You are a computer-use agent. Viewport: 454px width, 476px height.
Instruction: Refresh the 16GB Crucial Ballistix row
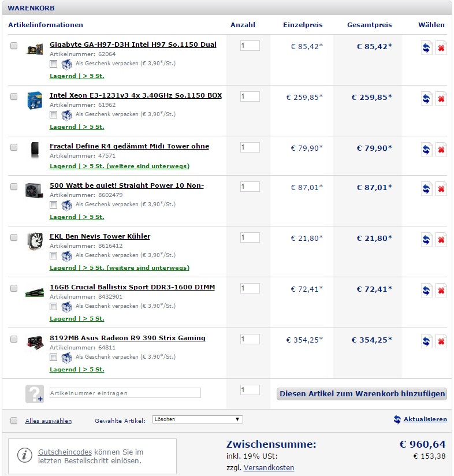[426, 291]
